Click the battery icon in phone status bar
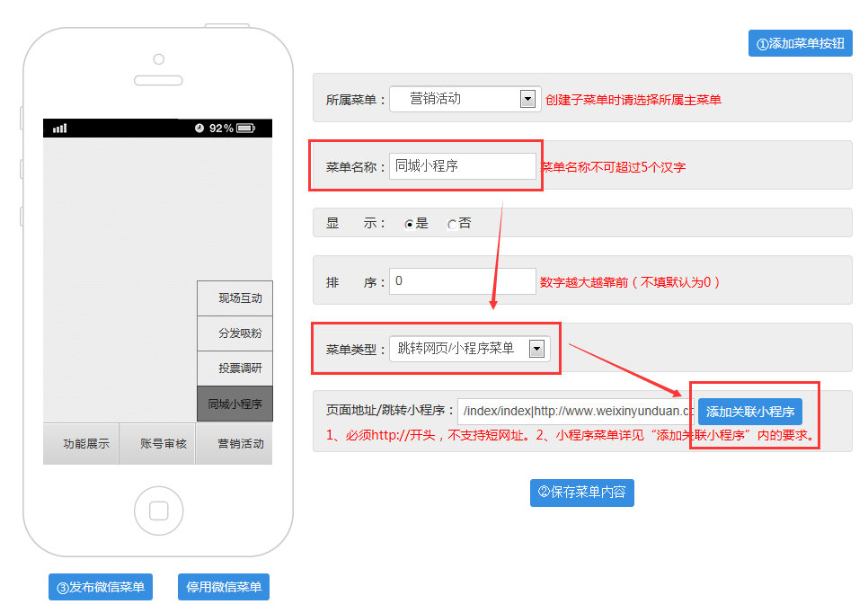The width and height of the screenshot is (868, 613). click(246, 129)
